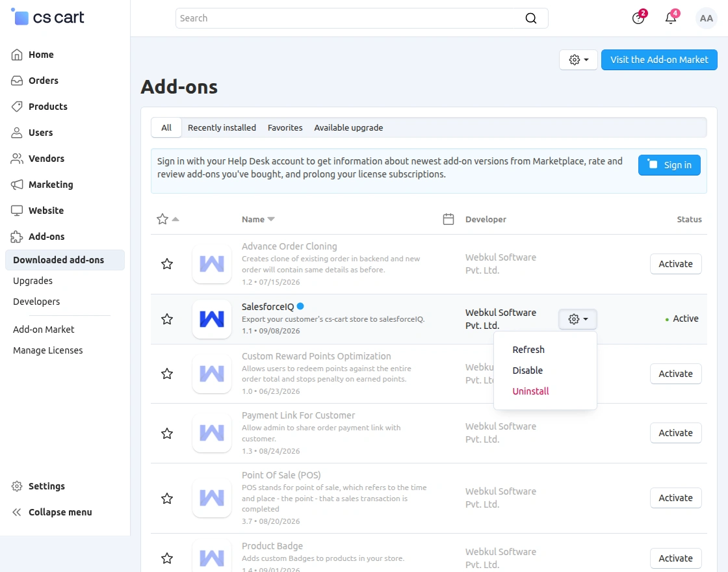
Task: Activate the Point Of Sale (POS) add-on
Action: 675,498
